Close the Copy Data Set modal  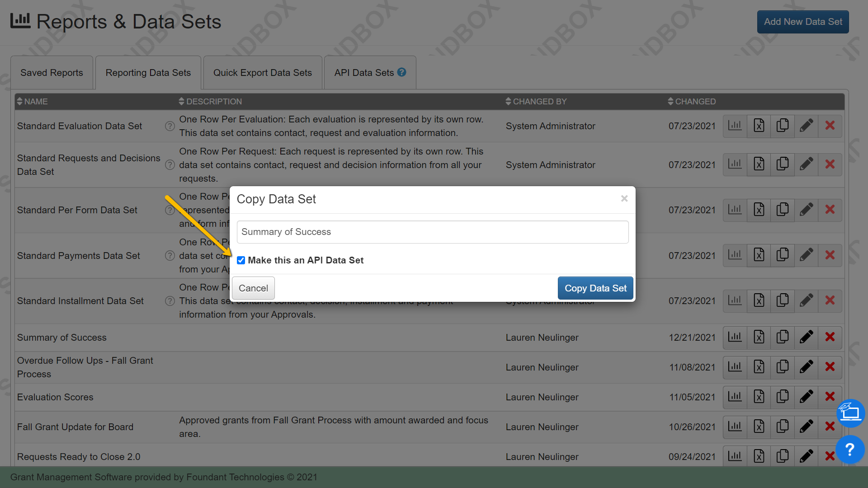[624, 199]
